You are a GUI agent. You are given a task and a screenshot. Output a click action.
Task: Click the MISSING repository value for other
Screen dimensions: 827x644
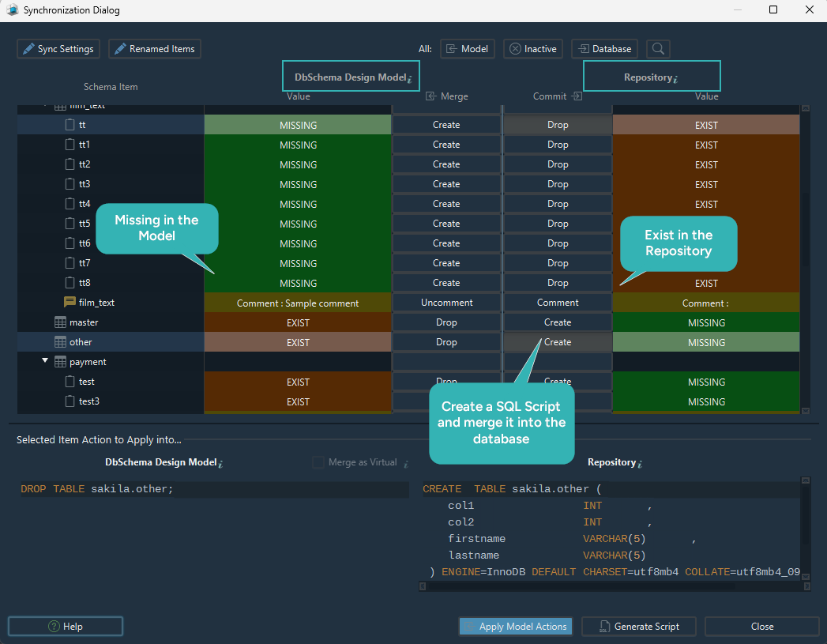pyautogui.click(x=706, y=342)
